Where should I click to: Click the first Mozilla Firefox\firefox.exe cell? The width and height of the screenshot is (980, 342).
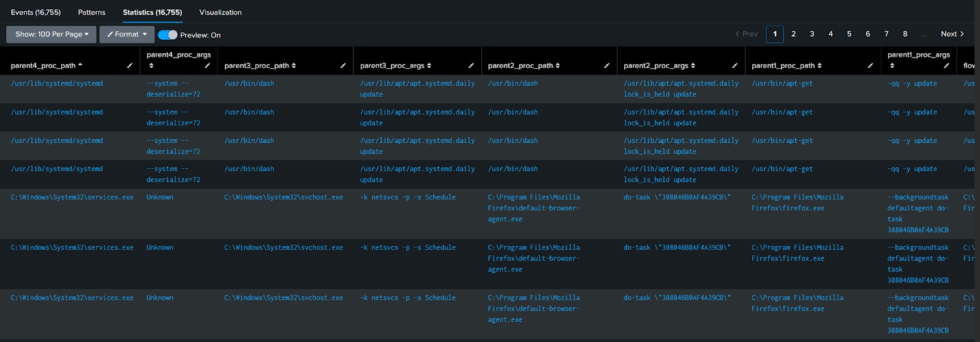coord(797,203)
